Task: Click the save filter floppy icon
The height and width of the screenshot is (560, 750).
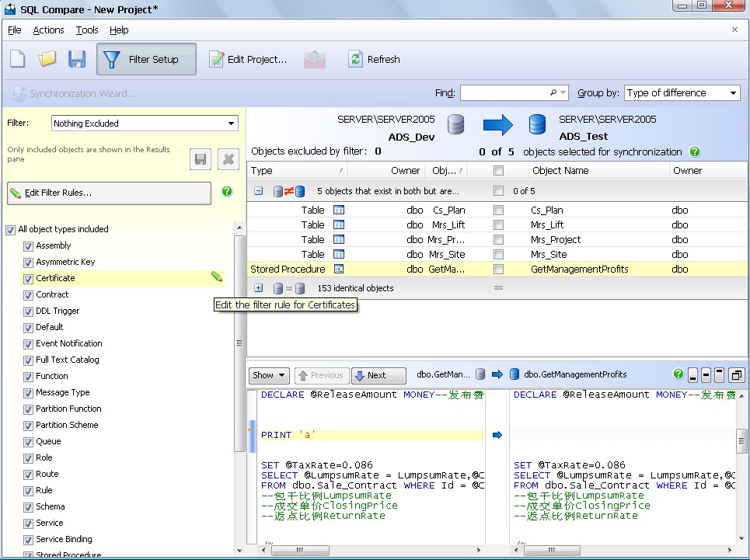Action: [201, 159]
